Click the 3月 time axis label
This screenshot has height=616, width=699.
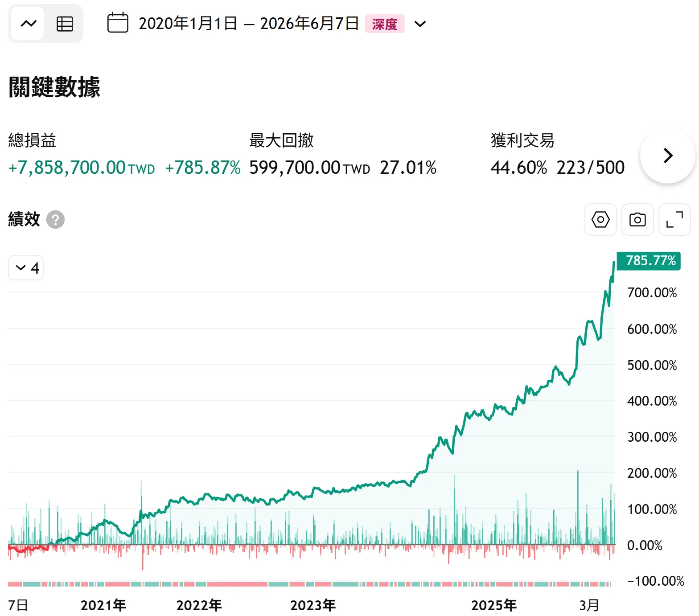[589, 605]
